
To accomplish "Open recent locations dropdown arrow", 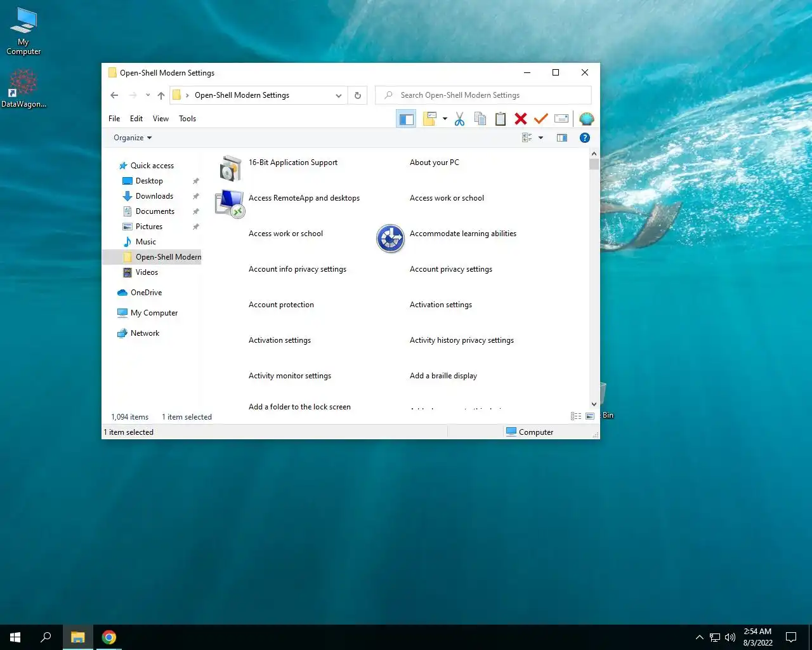I will tap(148, 95).
